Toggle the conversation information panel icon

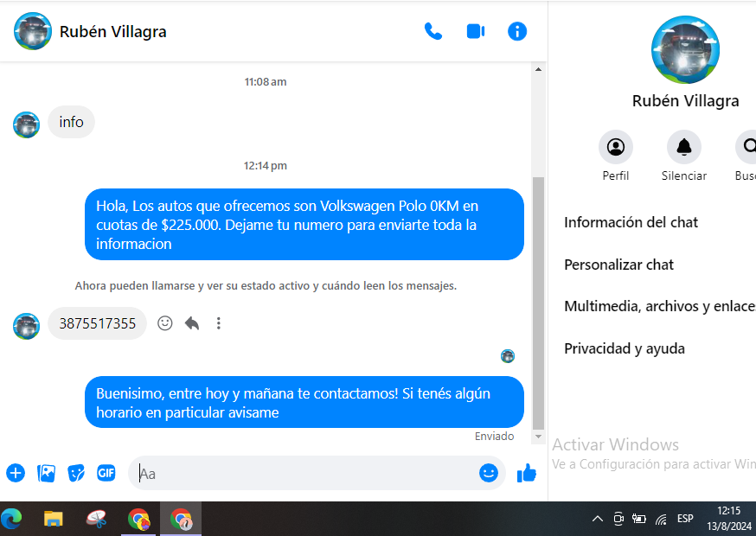click(x=517, y=32)
